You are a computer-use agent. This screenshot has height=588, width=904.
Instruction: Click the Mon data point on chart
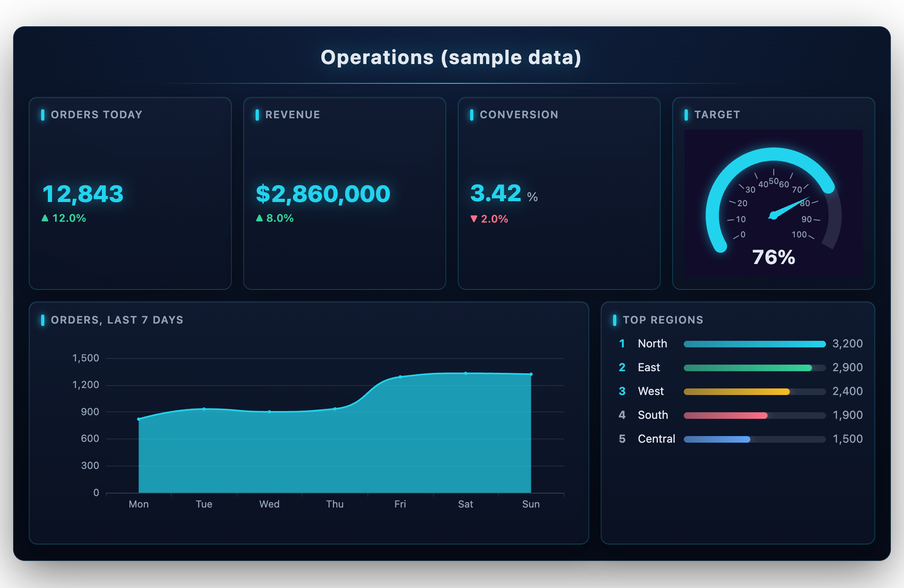point(139,419)
